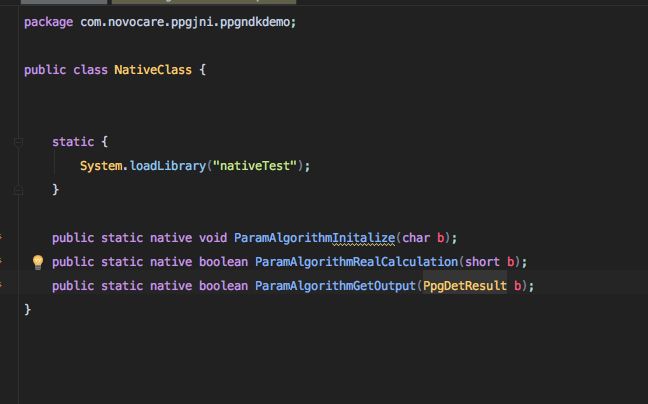Collapse the static block fold marker
Screen dimensions: 648x404
coord(18,142)
